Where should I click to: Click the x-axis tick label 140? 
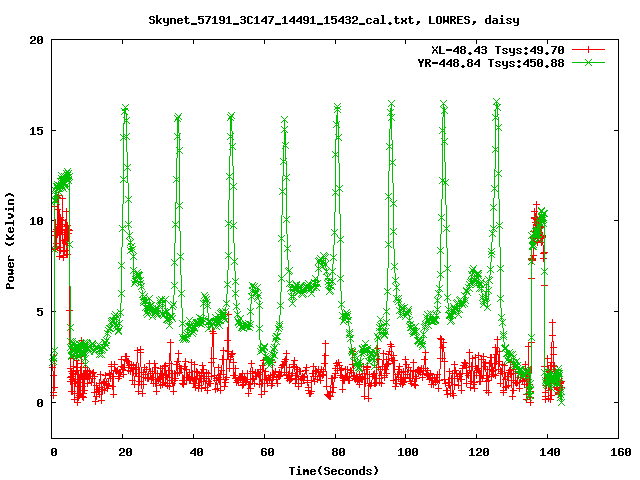(549, 452)
